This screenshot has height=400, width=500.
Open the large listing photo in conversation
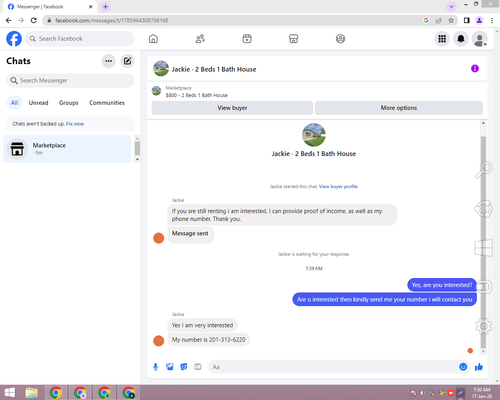coord(314,135)
